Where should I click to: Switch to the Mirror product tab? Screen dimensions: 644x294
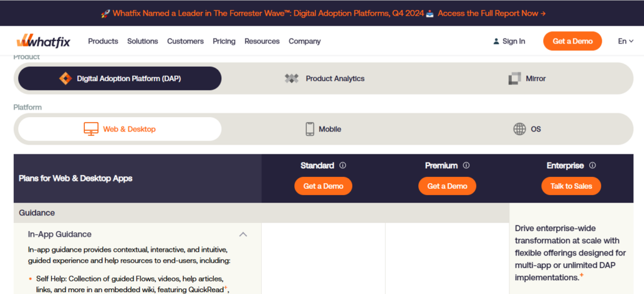pos(527,78)
